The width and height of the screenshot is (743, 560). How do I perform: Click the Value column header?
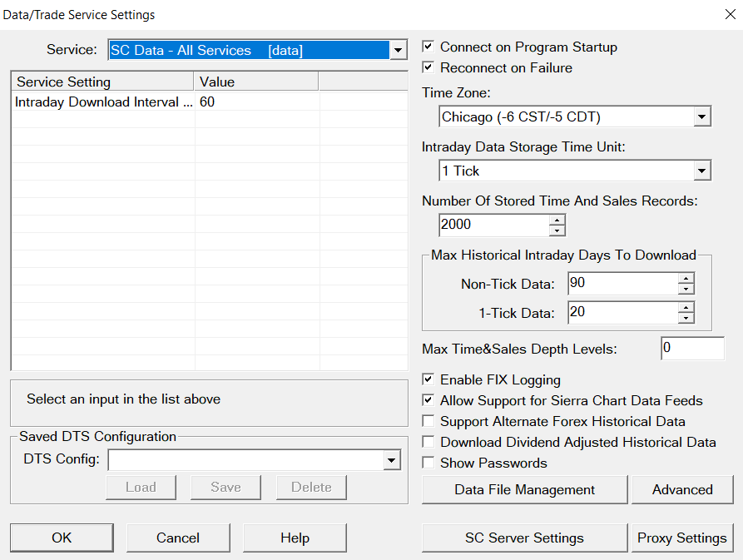(256, 82)
